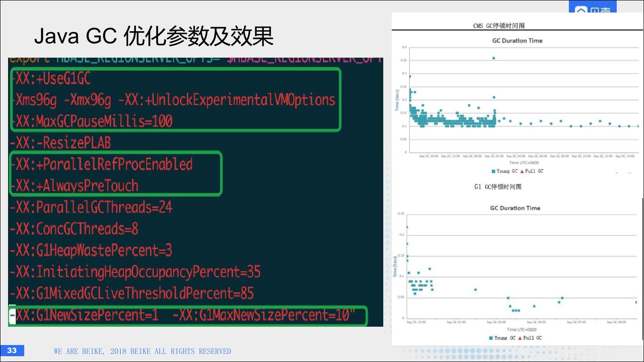Click the "Sep 24, 01:00" axis tick

coord(456,322)
